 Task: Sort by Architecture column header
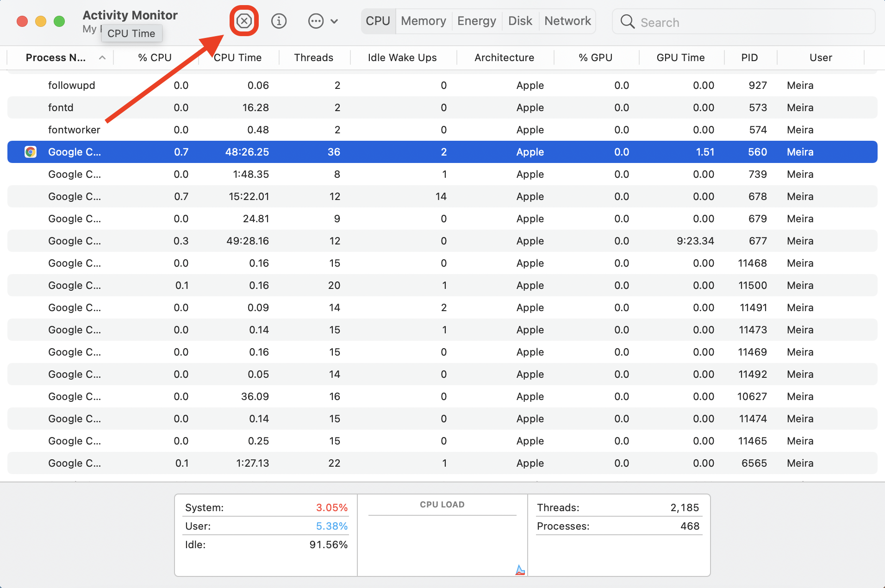click(504, 57)
